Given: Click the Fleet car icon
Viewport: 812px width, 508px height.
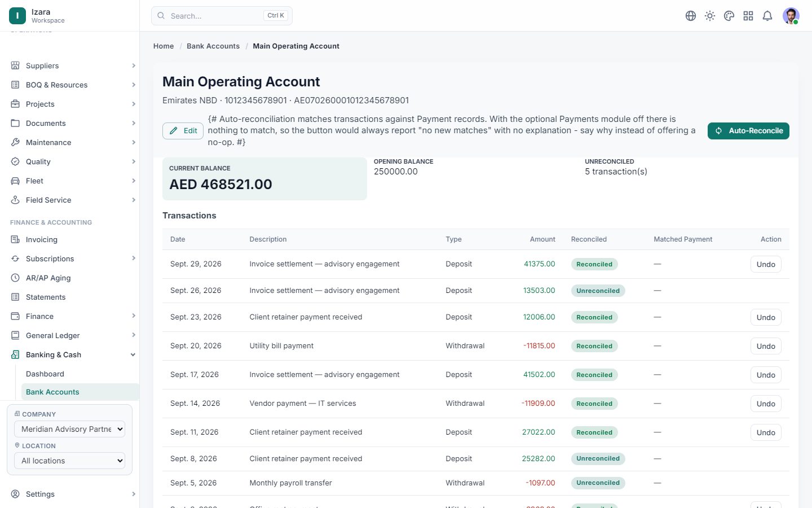Looking at the screenshot, I should click(x=15, y=181).
